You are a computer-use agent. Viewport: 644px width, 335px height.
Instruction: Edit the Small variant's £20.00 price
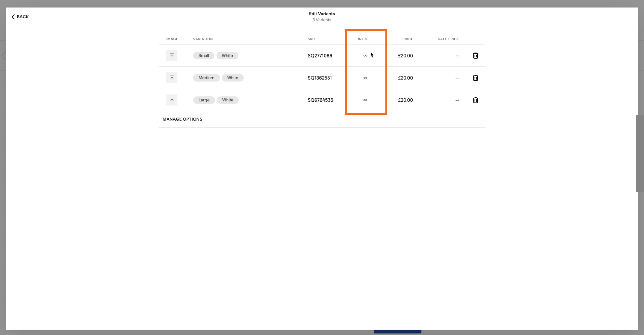tap(405, 55)
